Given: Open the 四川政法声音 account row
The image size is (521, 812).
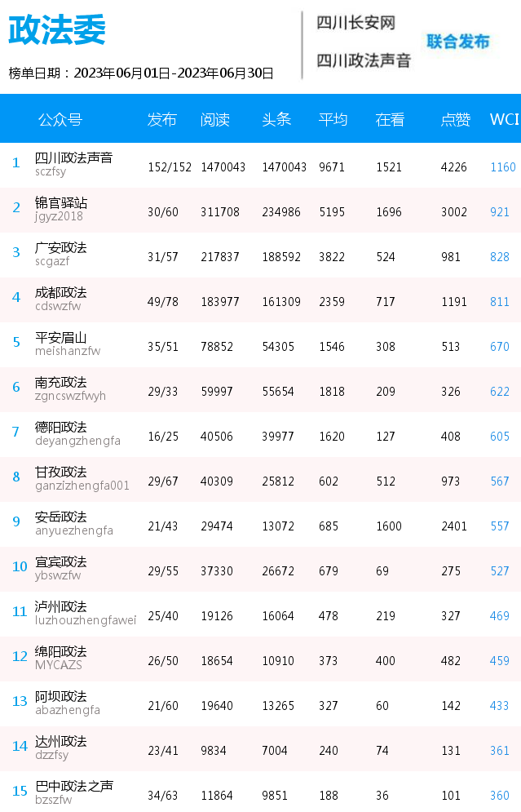Looking at the screenshot, I should click(260, 165).
